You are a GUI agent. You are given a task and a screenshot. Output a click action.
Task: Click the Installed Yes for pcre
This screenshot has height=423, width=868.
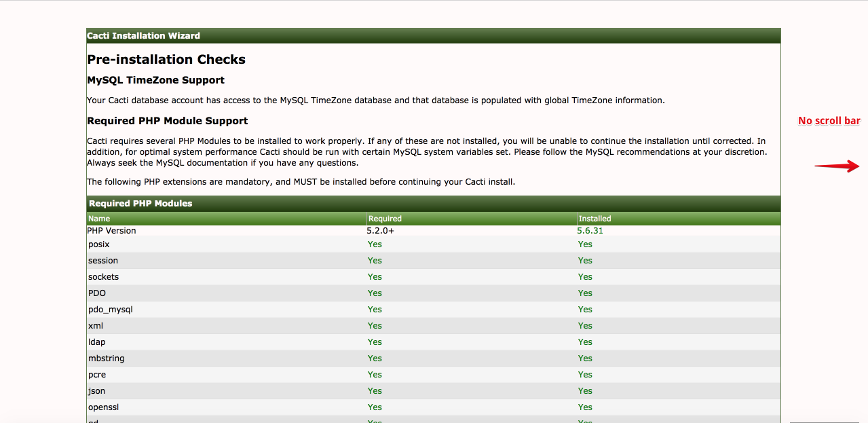(585, 375)
